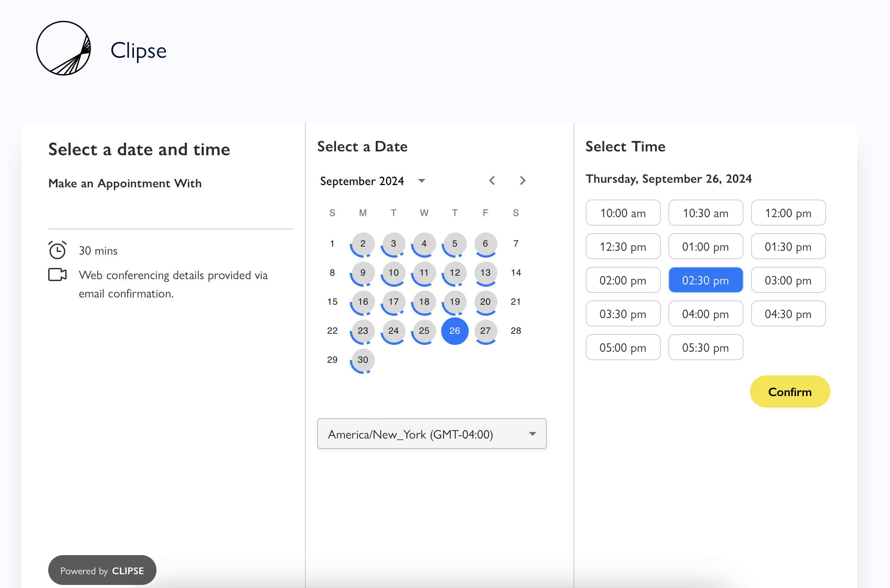Select the 12:00 pm time slot
This screenshot has height=588, width=890.
[788, 213]
